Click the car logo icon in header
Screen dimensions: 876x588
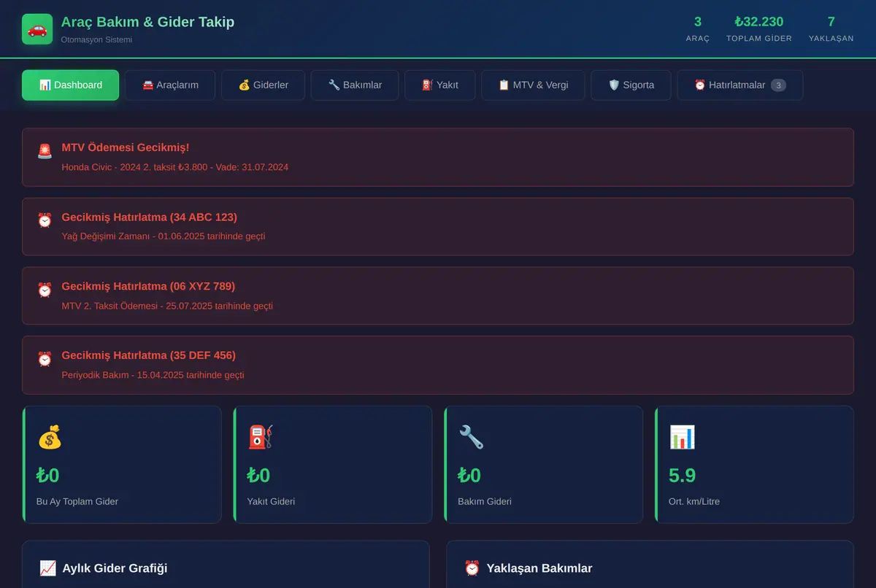tap(37, 29)
